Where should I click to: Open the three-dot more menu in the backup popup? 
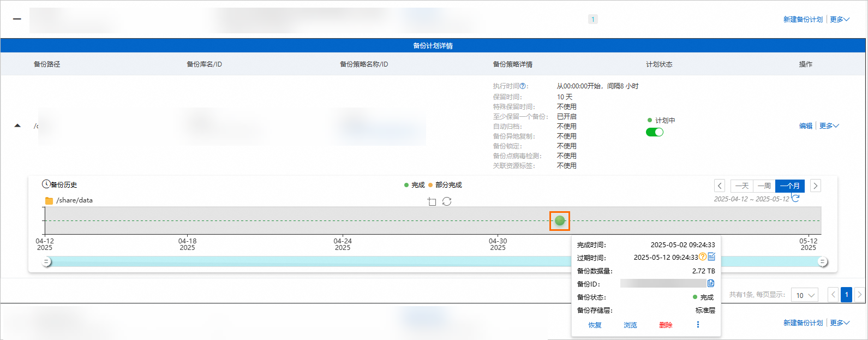pyautogui.click(x=698, y=325)
